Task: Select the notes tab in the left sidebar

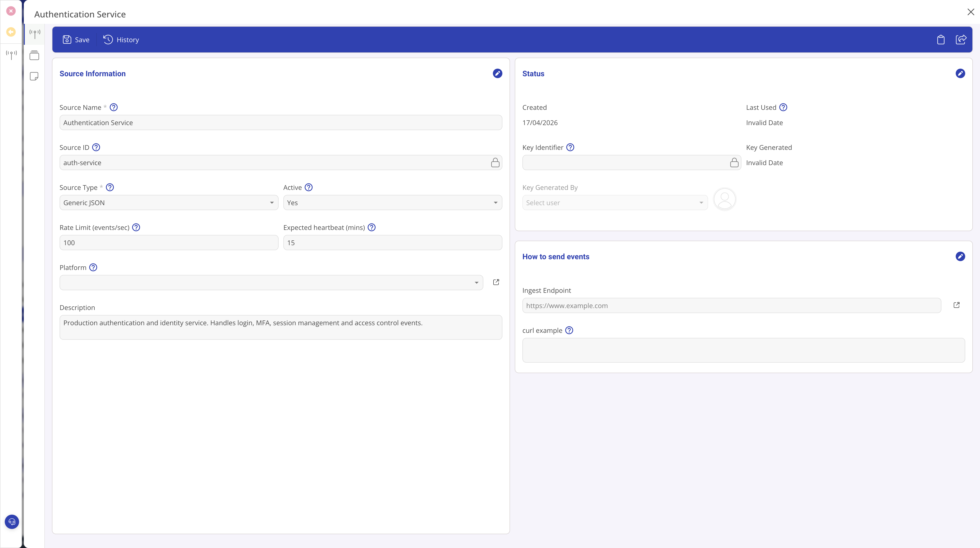Action: tap(34, 76)
